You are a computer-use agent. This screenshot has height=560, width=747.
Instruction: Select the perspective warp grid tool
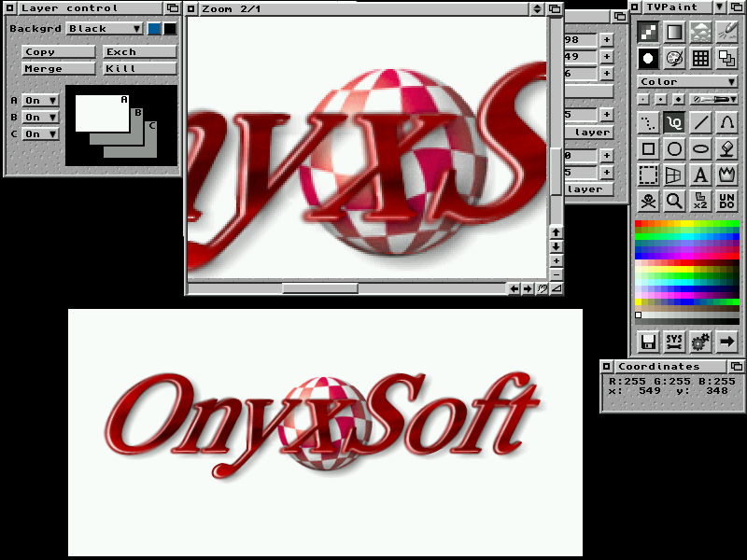click(x=674, y=175)
